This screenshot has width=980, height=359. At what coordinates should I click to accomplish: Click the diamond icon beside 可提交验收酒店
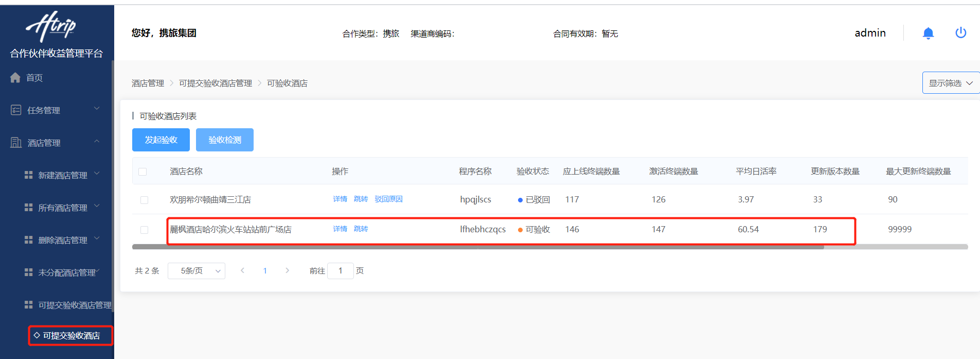coord(37,335)
